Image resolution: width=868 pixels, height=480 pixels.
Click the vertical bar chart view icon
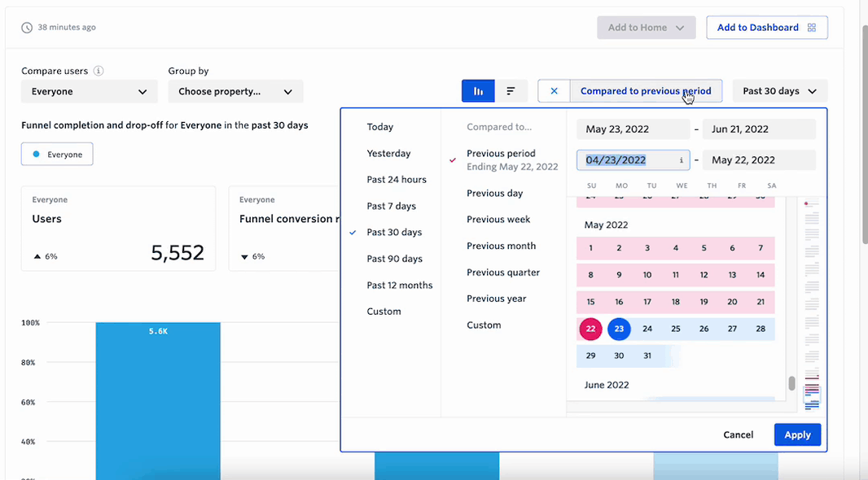(x=478, y=91)
